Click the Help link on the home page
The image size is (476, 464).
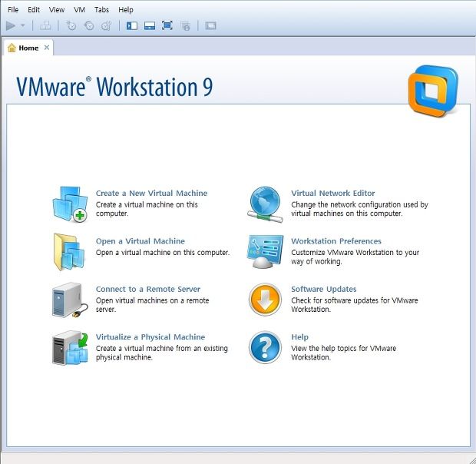(x=299, y=337)
